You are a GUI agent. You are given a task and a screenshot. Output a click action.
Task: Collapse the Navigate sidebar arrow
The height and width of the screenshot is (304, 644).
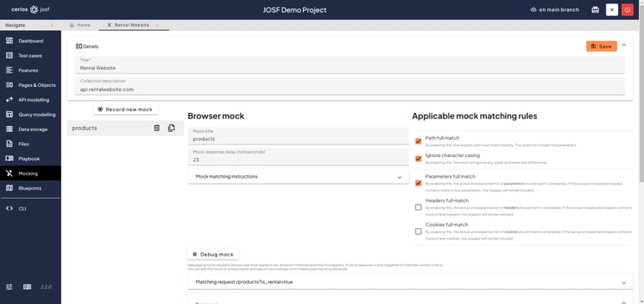point(52,25)
